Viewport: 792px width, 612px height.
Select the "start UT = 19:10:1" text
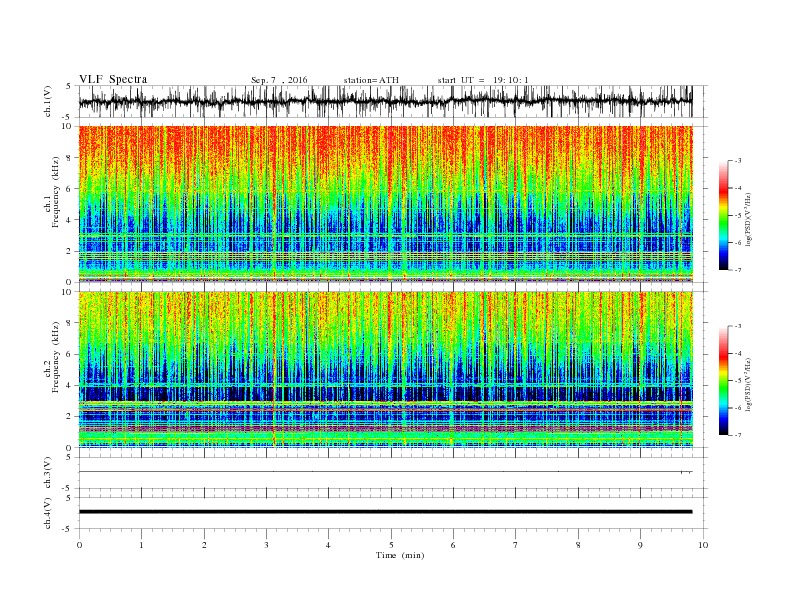(483, 80)
